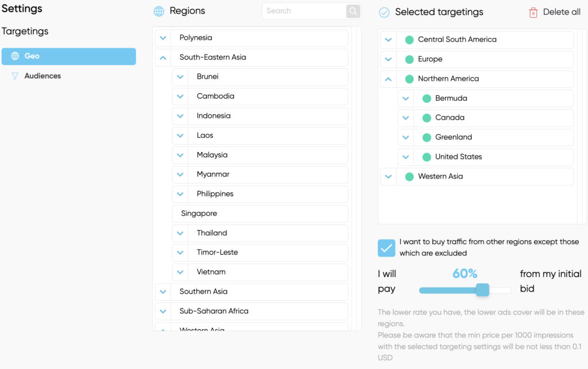
Task: Click the check circle icon by Selected targetings
Action: click(x=384, y=12)
